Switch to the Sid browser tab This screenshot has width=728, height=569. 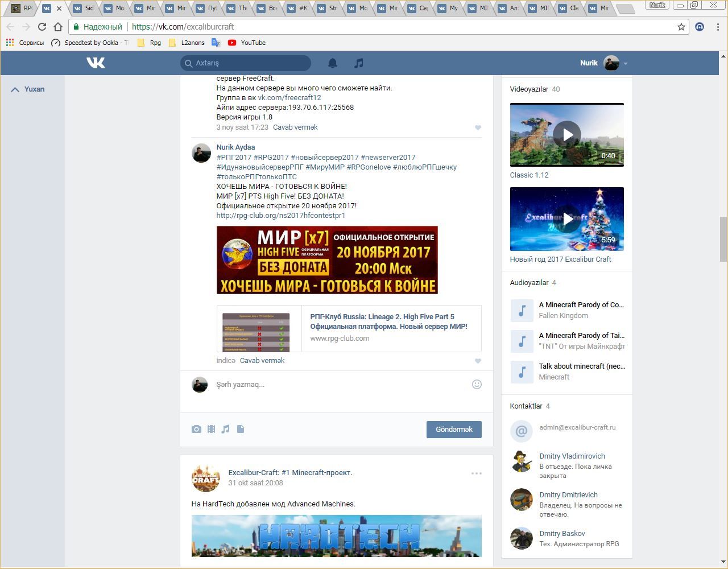83,8
